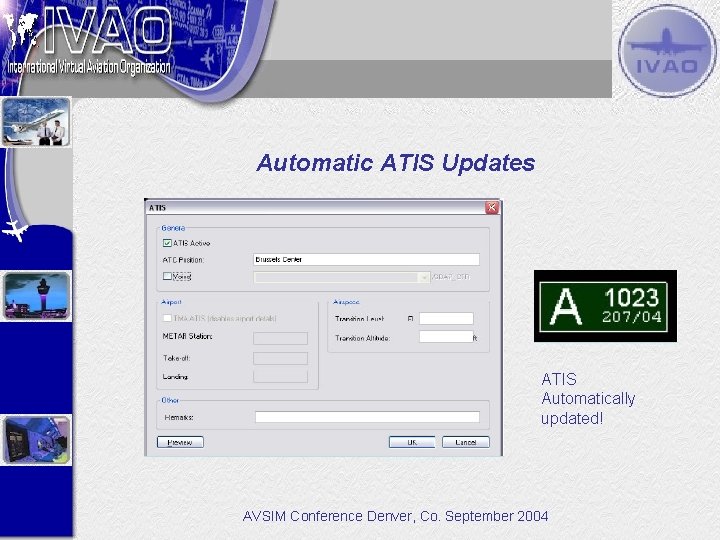Click the Transition Altitude field

[x=446, y=337]
